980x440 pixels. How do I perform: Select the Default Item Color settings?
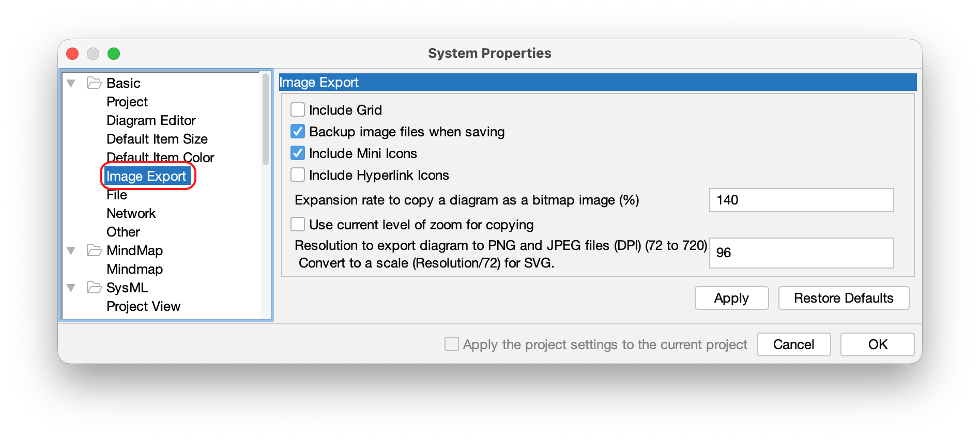click(x=160, y=157)
